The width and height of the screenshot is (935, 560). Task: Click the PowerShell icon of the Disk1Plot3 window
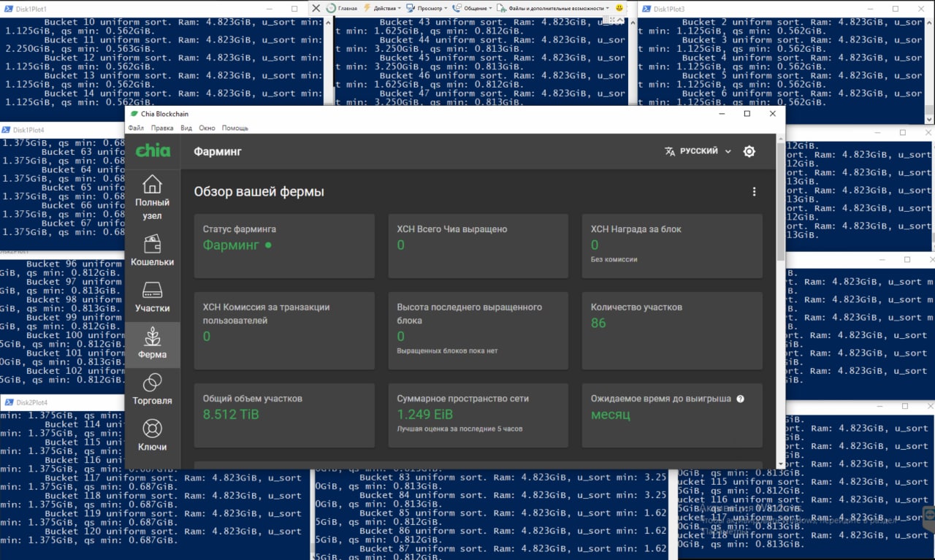pos(645,9)
